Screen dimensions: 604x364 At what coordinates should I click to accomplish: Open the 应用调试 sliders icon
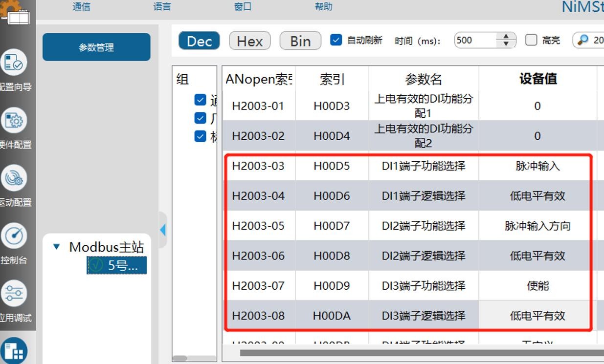coord(13,294)
